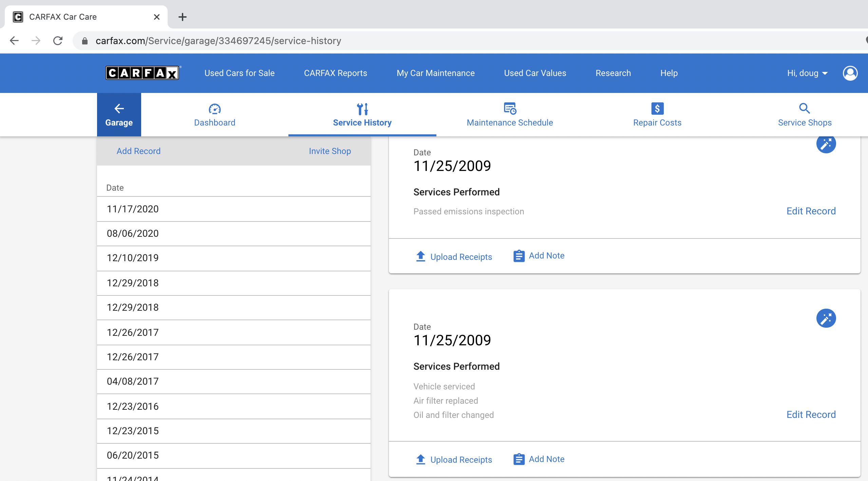
Task: Go back using browser back arrow
Action: (x=14, y=41)
